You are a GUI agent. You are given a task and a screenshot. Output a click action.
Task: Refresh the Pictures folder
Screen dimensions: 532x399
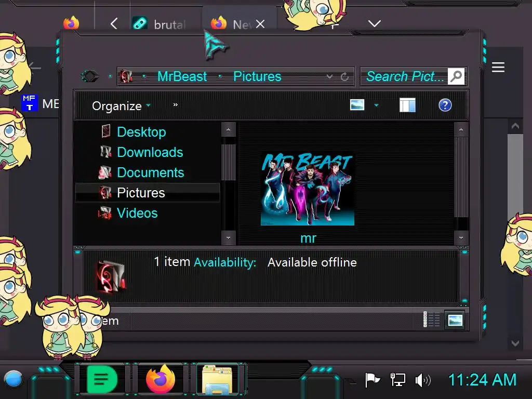point(344,77)
